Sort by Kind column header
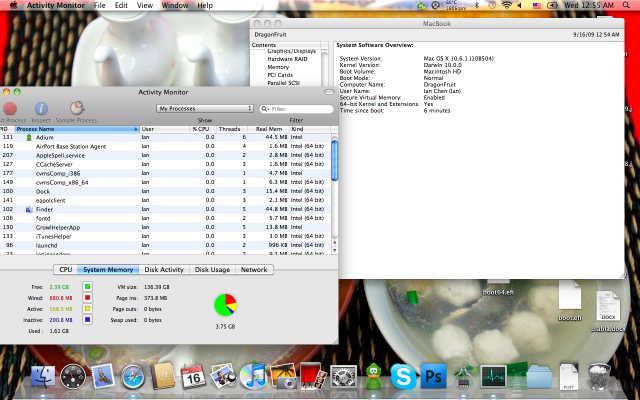Image resolution: width=640 pixels, height=400 pixels. pyautogui.click(x=310, y=129)
